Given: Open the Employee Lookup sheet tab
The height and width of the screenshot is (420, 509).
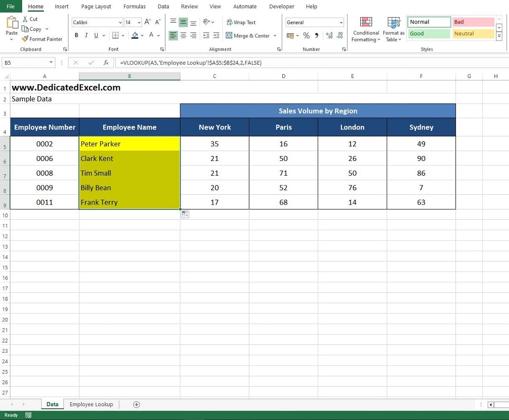Looking at the screenshot, I should click(x=91, y=404).
